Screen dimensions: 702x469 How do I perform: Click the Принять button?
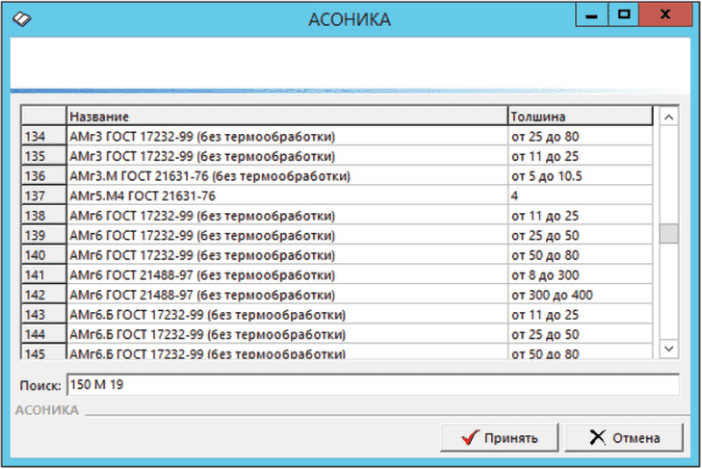pyautogui.click(x=501, y=437)
